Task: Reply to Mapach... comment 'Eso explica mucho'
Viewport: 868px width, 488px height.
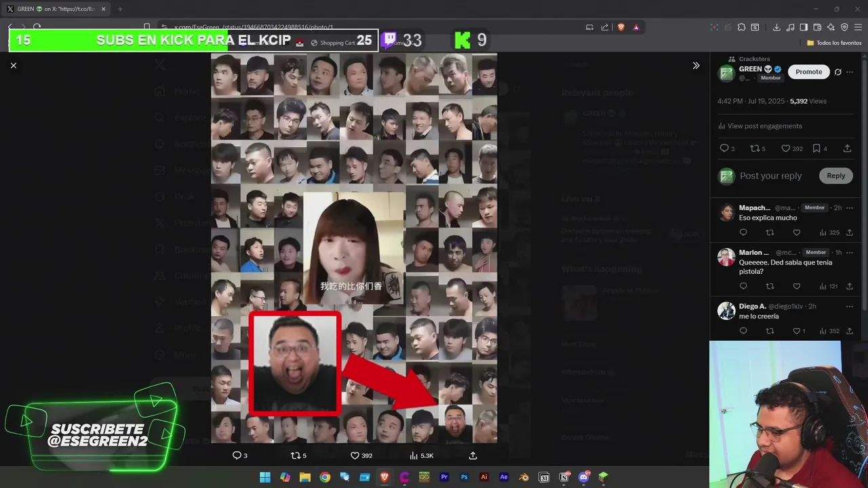Action: [x=743, y=232]
